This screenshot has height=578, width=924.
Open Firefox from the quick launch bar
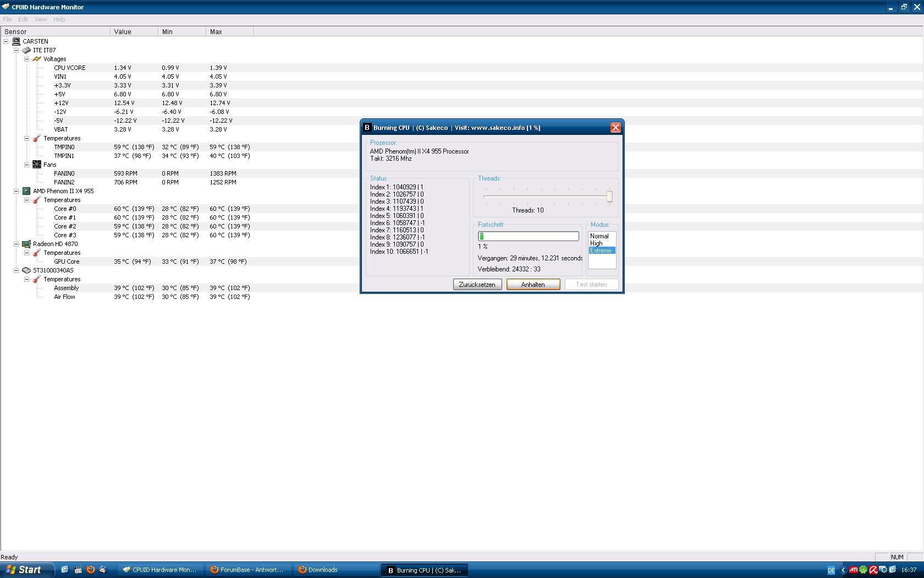coord(90,570)
